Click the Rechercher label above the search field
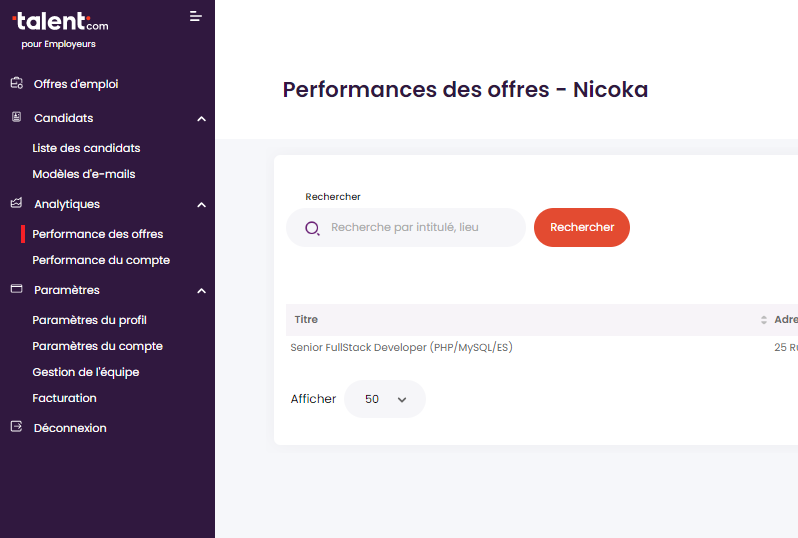 coord(333,196)
